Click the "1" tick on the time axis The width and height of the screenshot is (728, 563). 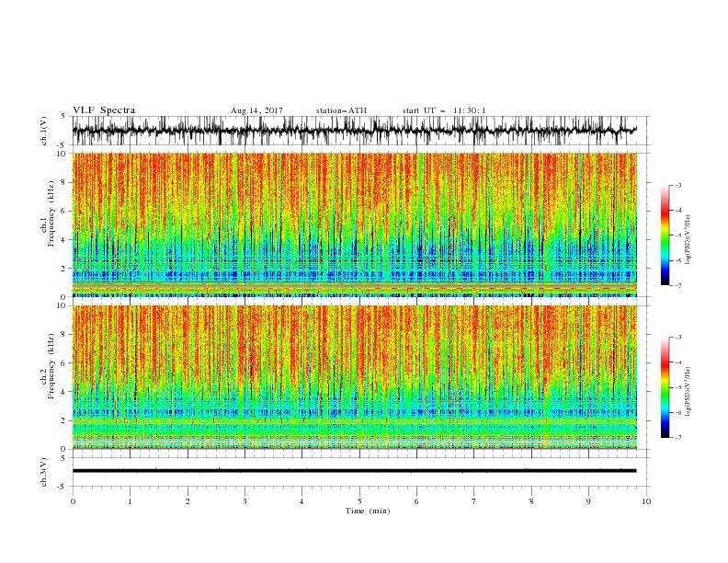pyautogui.click(x=130, y=501)
